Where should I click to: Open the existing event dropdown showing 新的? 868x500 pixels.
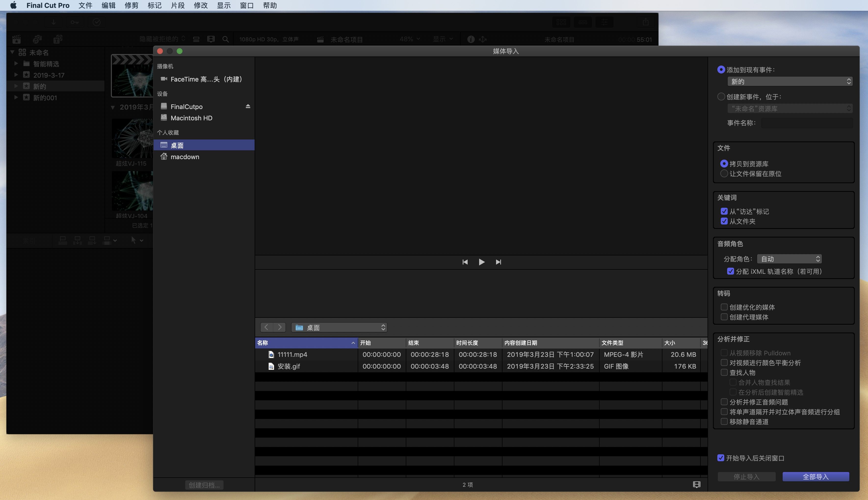pyautogui.click(x=790, y=81)
